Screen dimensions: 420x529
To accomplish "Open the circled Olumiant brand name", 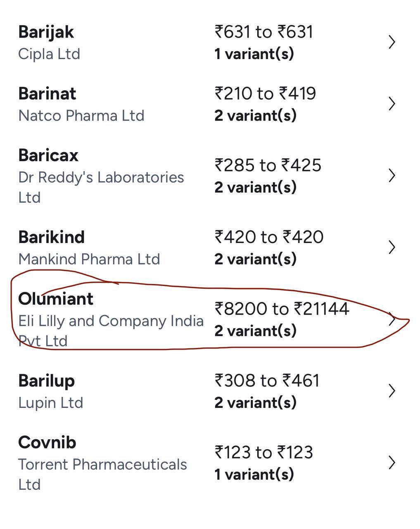I will pyautogui.click(x=56, y=299).
